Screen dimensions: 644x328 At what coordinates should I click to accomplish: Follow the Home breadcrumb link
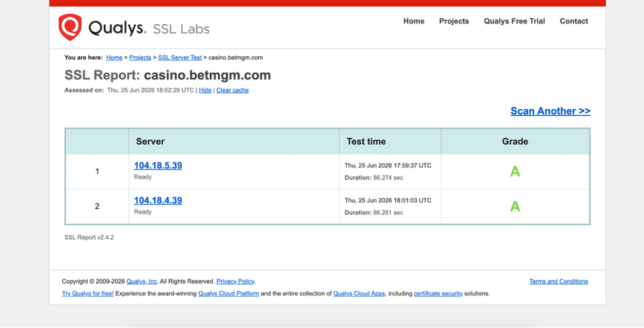(x=114, y=58)
